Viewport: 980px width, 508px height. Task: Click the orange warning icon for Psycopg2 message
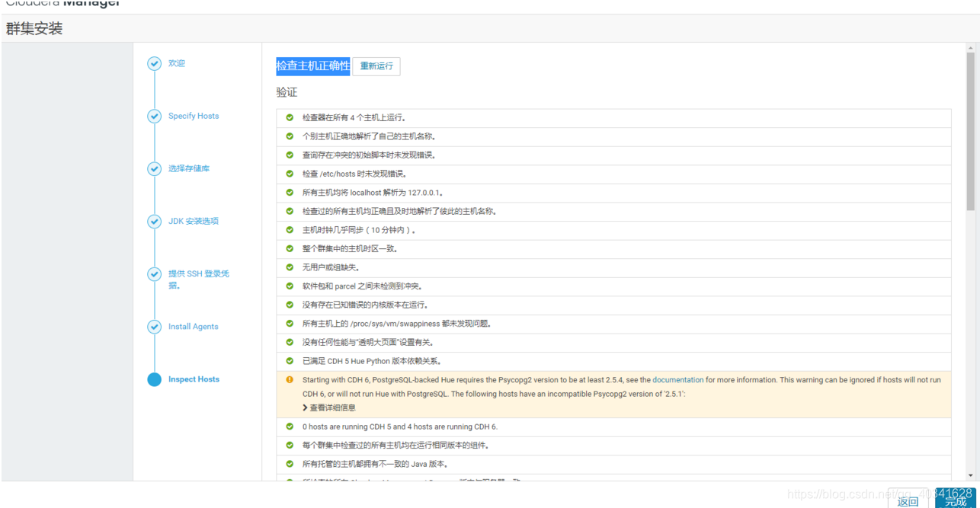point(290,379)
